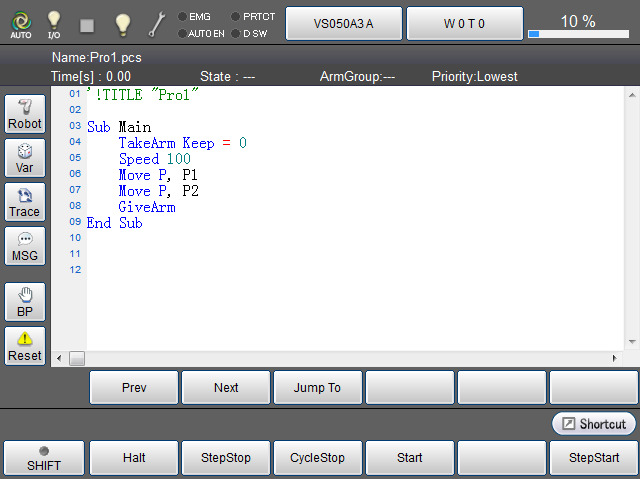640x479 pixels.
Task: Click the horizontal scrollbar right arrow
Action: (x=615, y=358)
